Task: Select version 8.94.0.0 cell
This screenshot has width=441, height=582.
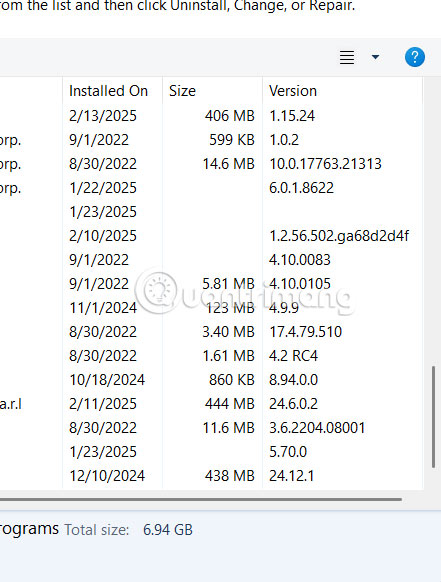Action: coord(293,380)
